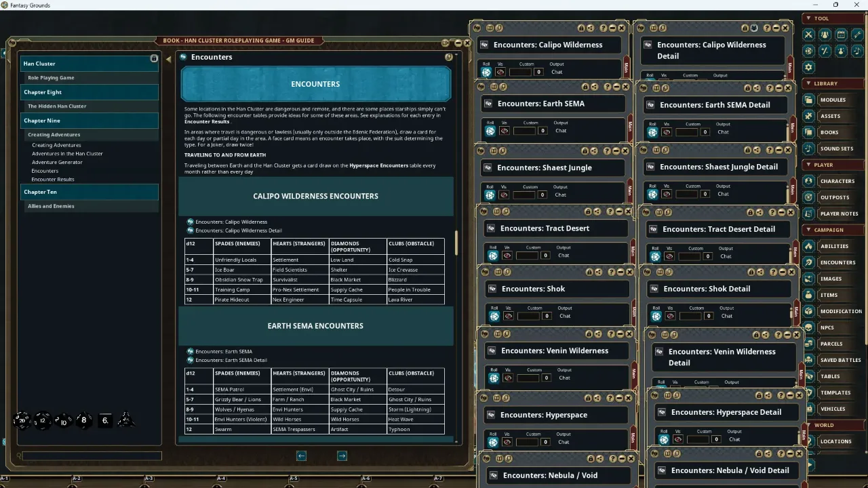Screen dimensions: 868x488
Task: Collapse the PLAYER sidebar section
Action: (x=808, y=165)
